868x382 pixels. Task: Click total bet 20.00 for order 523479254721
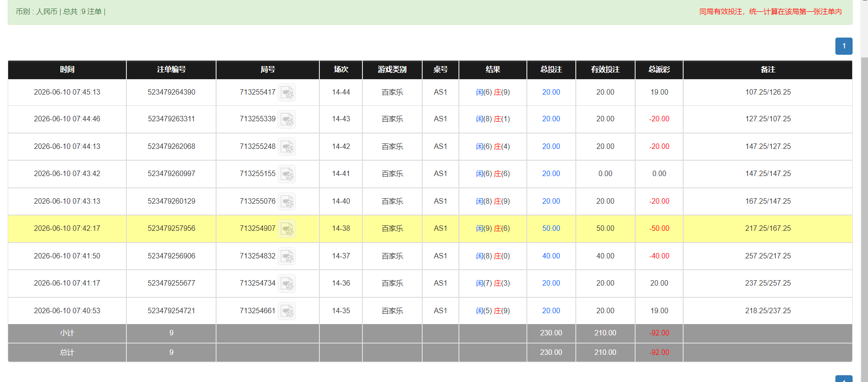551,310
